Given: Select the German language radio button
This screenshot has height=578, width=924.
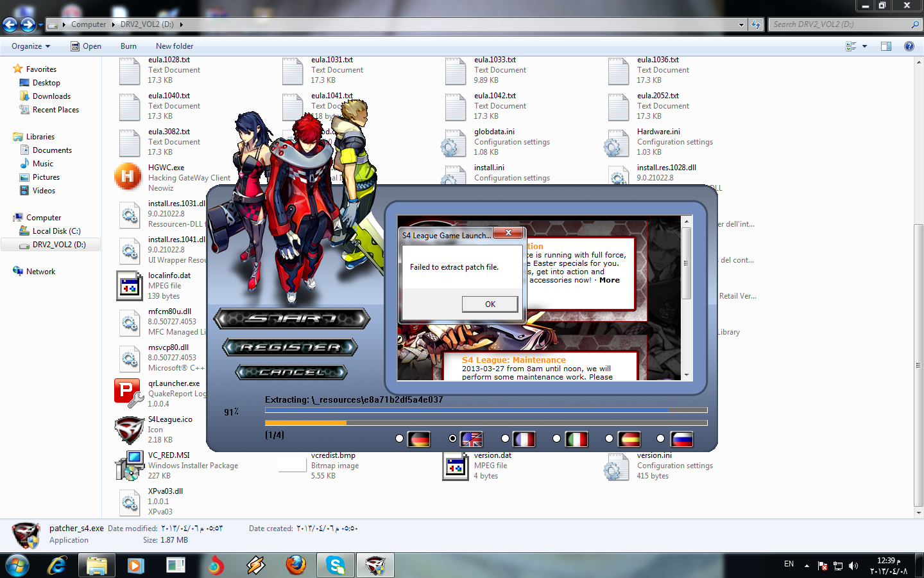Looking at the screenshot, I should [400, 439].
